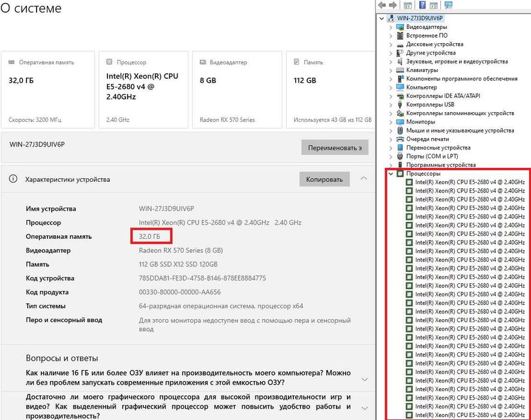
Task: Click the computer icon beside WIN-27J3D9UIV6P root node
Action: click(391, 18)
